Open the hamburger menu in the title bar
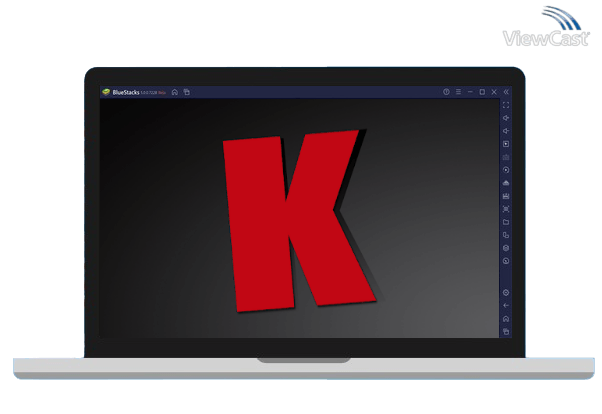The image size is (602, 414). (x=458, y=92)
